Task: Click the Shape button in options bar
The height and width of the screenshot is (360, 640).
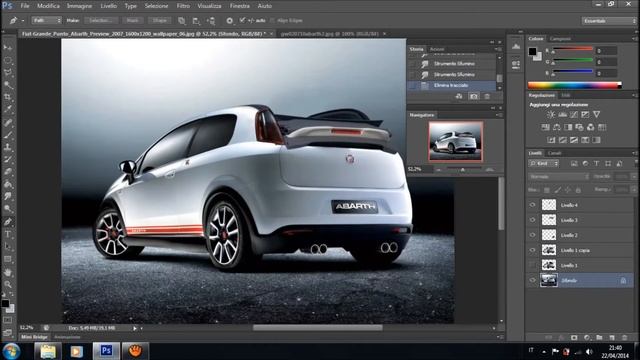Action: tap(160, 20)
